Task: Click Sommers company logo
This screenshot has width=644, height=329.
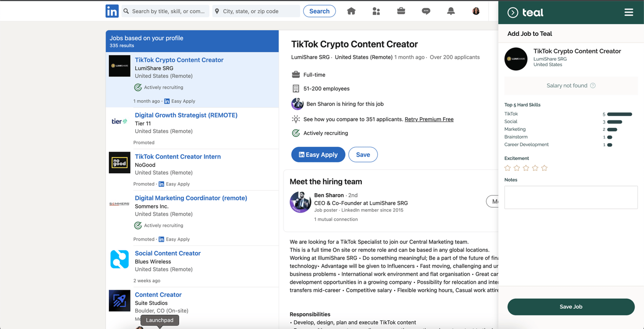Action: pos(119,204)
